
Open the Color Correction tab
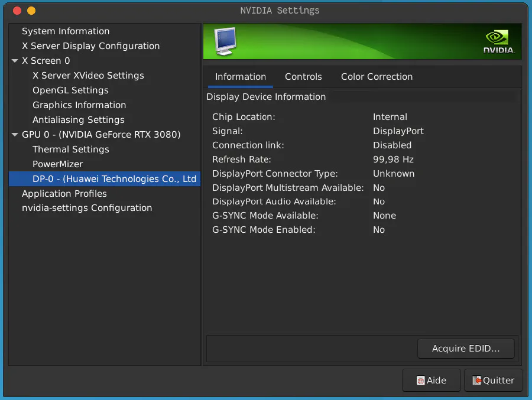377,77
